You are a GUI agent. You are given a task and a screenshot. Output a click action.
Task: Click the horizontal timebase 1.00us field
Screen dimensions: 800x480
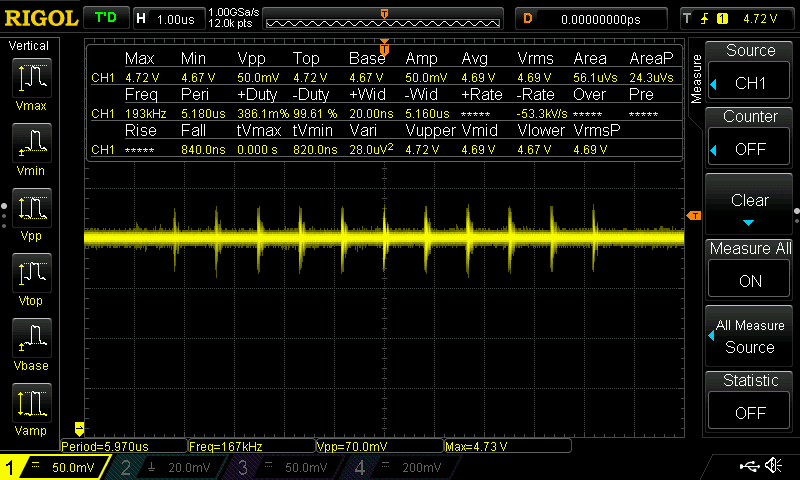point(167,18)
